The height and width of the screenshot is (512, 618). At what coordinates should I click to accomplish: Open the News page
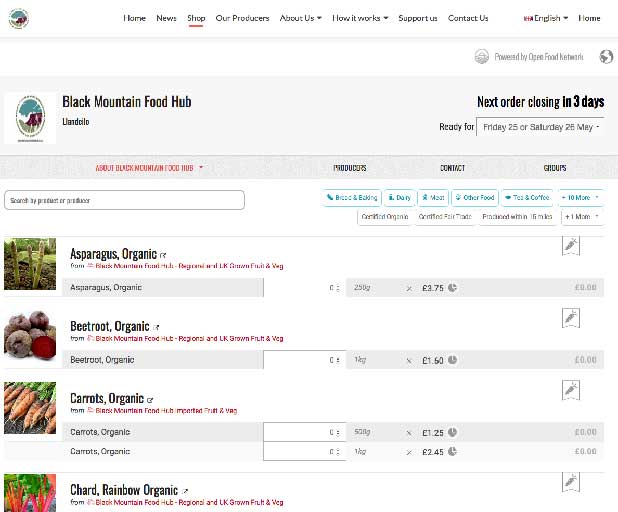(x=166, y=18)
